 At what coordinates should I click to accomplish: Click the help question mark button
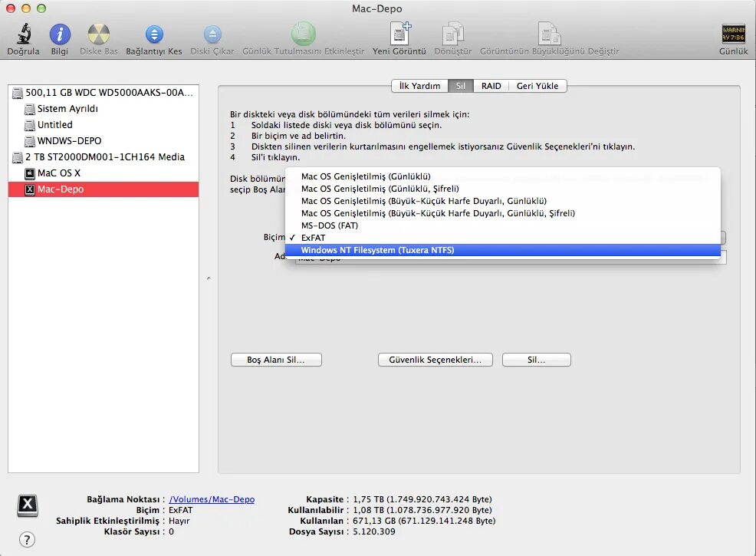27,540
